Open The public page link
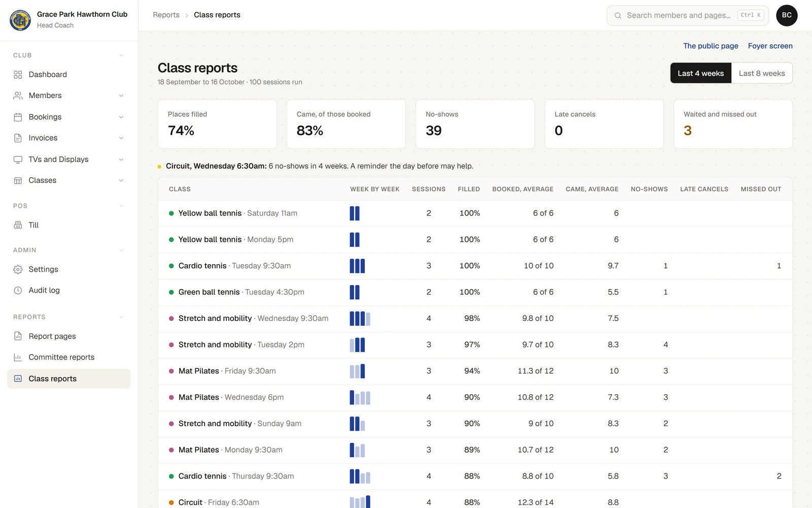 710,46
